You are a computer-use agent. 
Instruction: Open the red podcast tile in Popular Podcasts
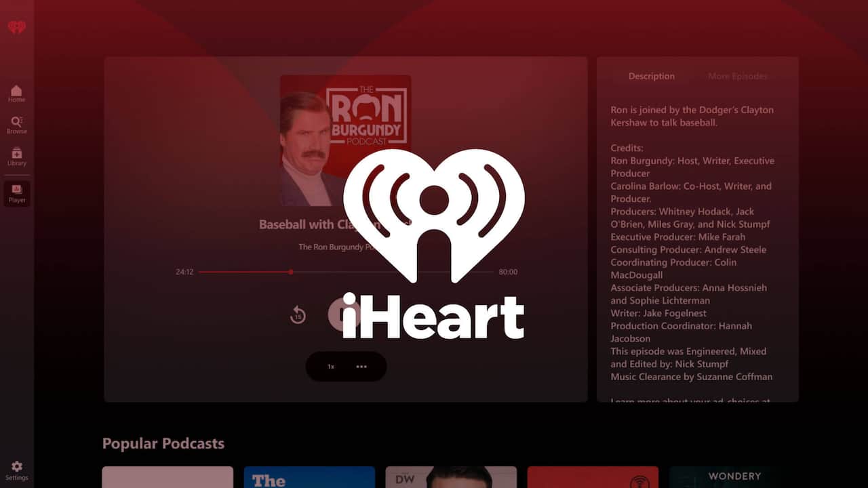coord(593,477)
